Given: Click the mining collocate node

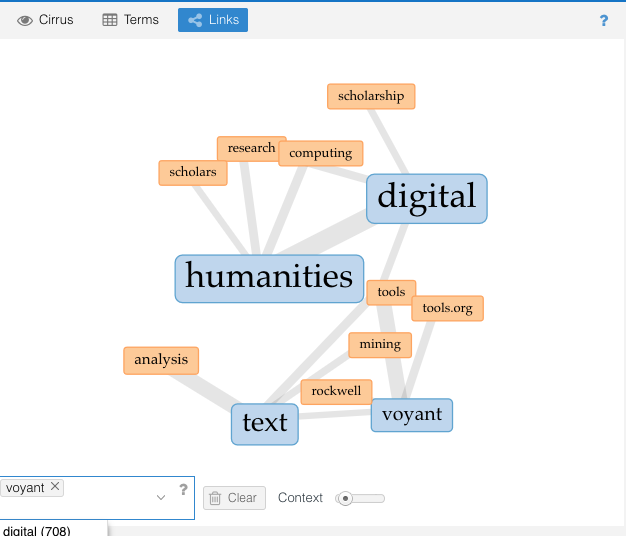Looking at the screenshot, I should 380,344.
